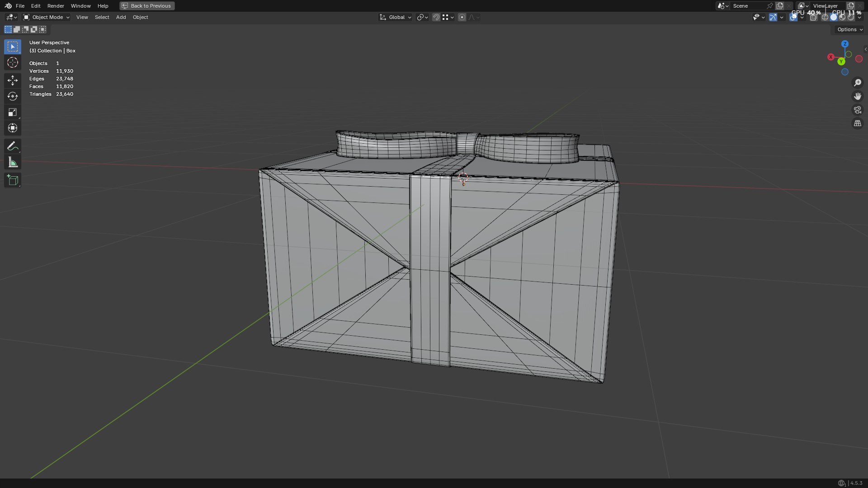
Task: Pin the scene to workspace
Action: point(770,6)
